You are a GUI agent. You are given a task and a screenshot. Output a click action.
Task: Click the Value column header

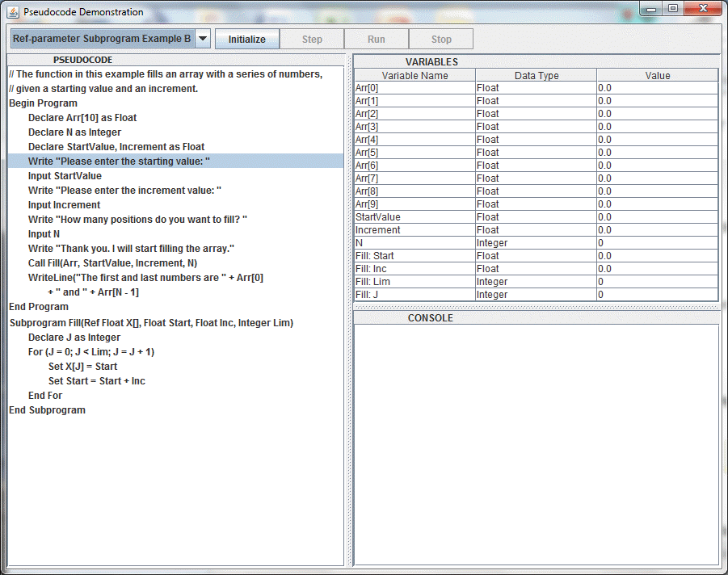pyautogui.click(x=657, y=75)
